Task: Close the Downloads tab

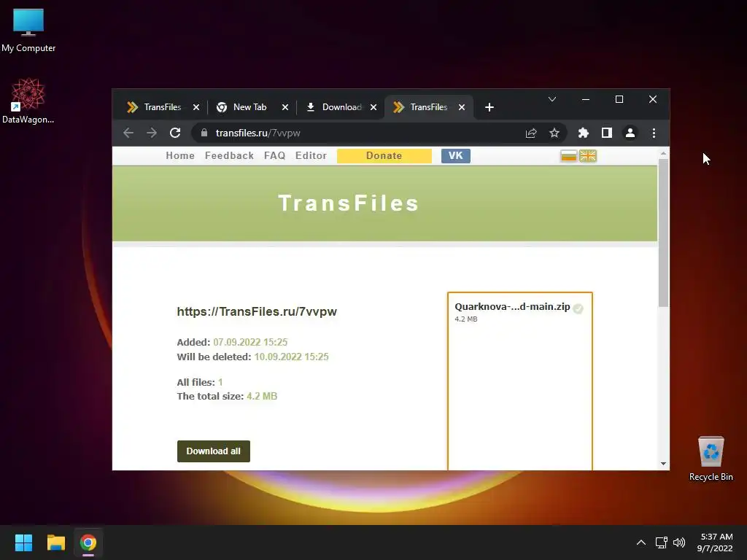Action: 373,107
